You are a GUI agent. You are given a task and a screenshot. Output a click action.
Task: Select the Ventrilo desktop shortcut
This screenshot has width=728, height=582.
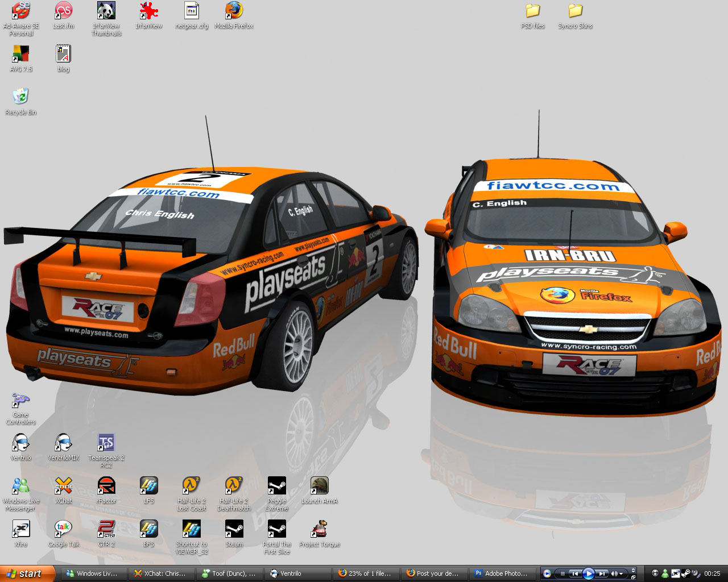[x=21, y=447]
